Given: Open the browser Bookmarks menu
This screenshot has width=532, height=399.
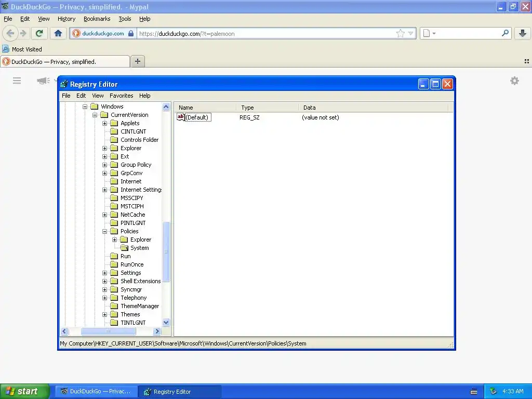Looking at the screenshot, I should coord(97,19).
